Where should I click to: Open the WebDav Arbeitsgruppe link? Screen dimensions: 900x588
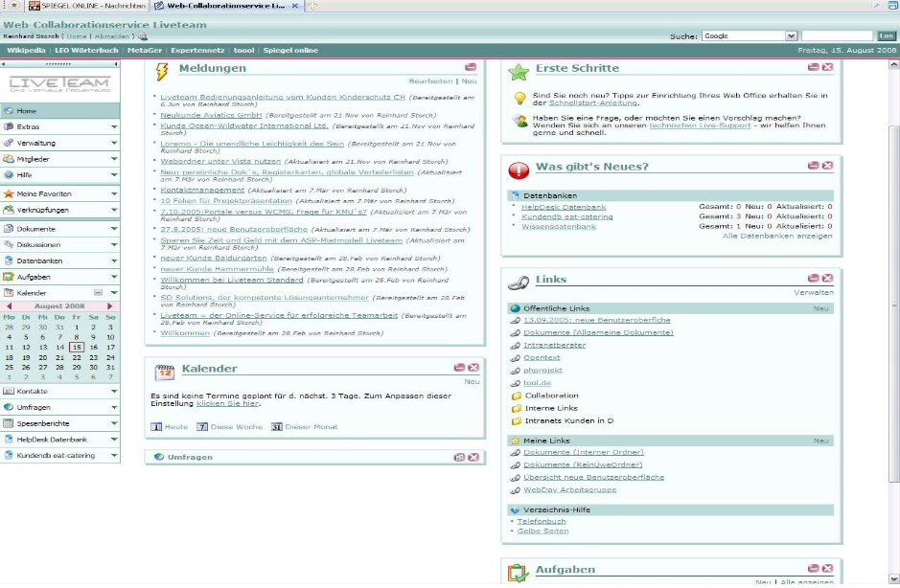click(569, 490)
